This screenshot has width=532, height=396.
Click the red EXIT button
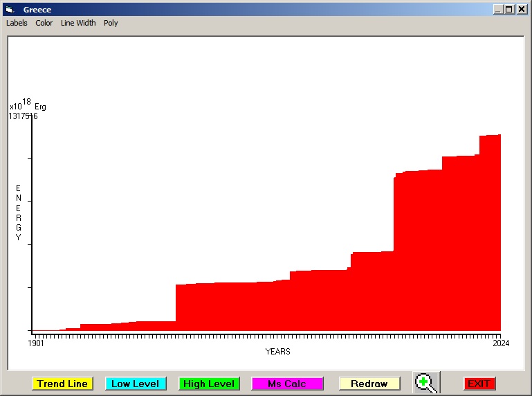479,384
